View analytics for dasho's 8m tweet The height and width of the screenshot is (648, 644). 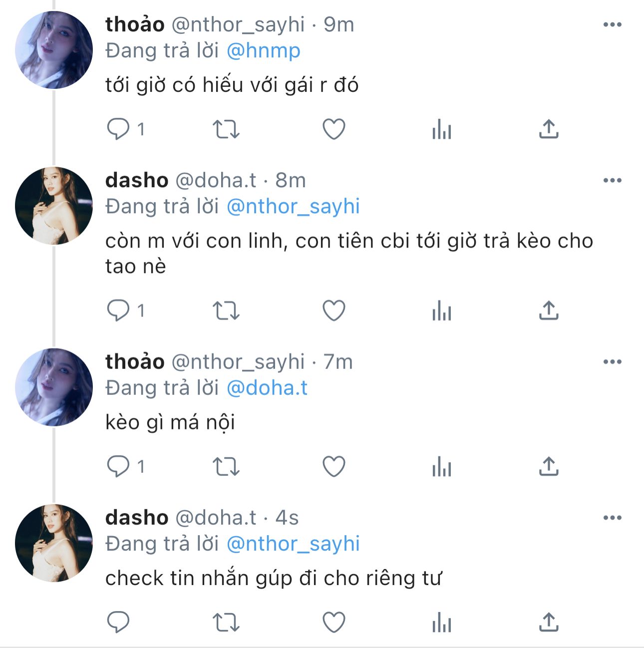pos(442,311)
